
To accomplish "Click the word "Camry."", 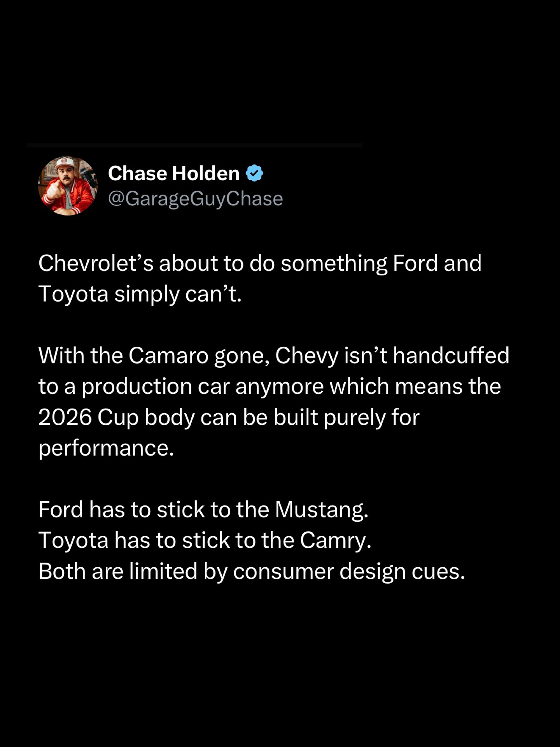I will pos(336,540).
